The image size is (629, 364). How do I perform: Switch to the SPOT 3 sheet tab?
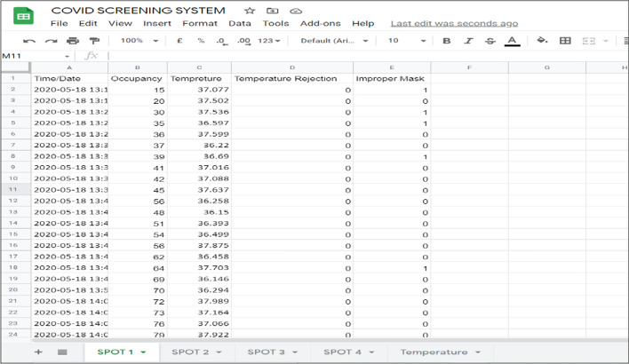272,352
